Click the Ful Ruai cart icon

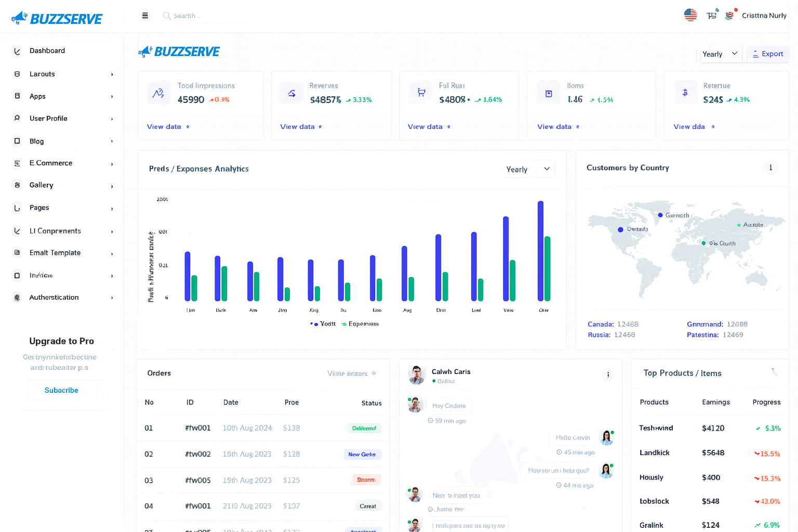(x=421, y=93)
